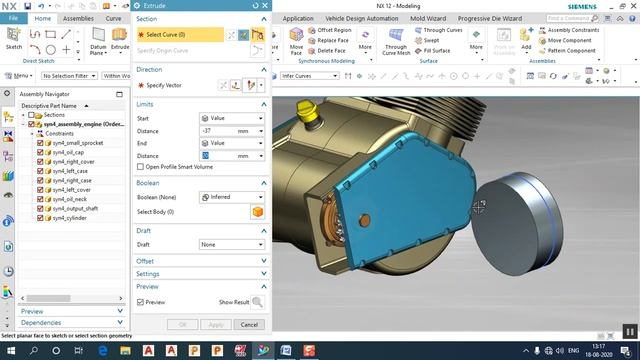Uncheck the sym4_left_case component
This screenshot has height=360, width=640.
(40, 171)
